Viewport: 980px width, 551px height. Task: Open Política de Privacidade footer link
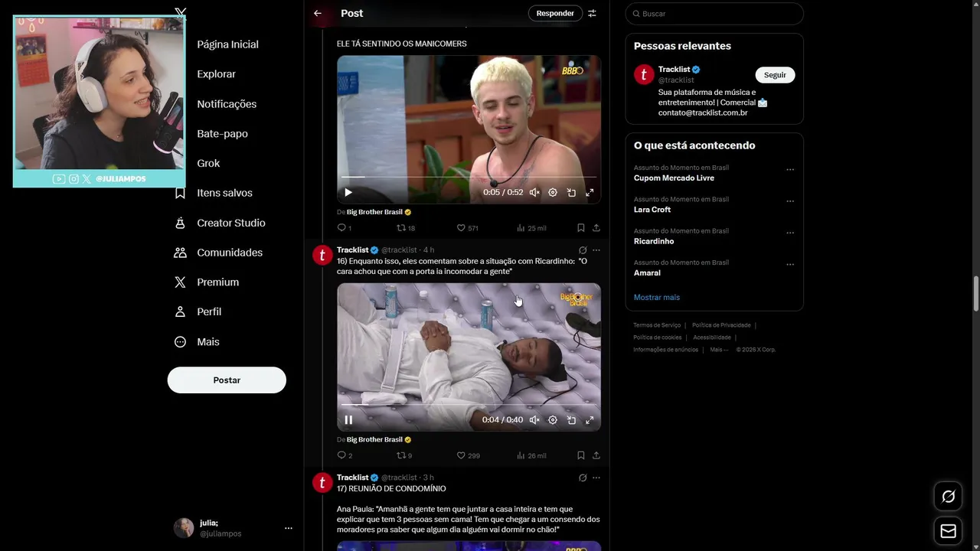[x=721, y=325]
